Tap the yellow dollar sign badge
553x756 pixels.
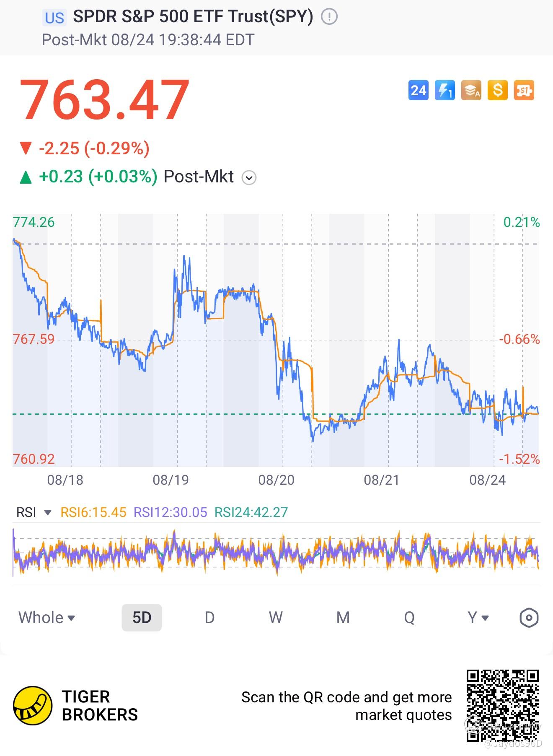click(x=498, y=90)
